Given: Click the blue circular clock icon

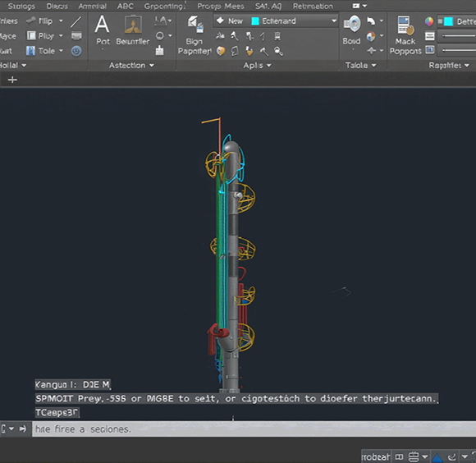Looking at the screenshot, I should (x=76, y=51).
